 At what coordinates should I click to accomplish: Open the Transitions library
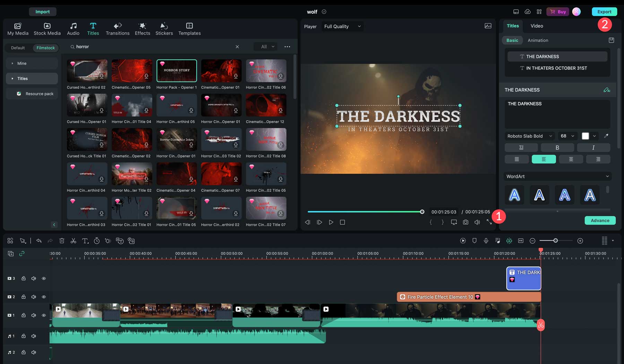(118, 28)
